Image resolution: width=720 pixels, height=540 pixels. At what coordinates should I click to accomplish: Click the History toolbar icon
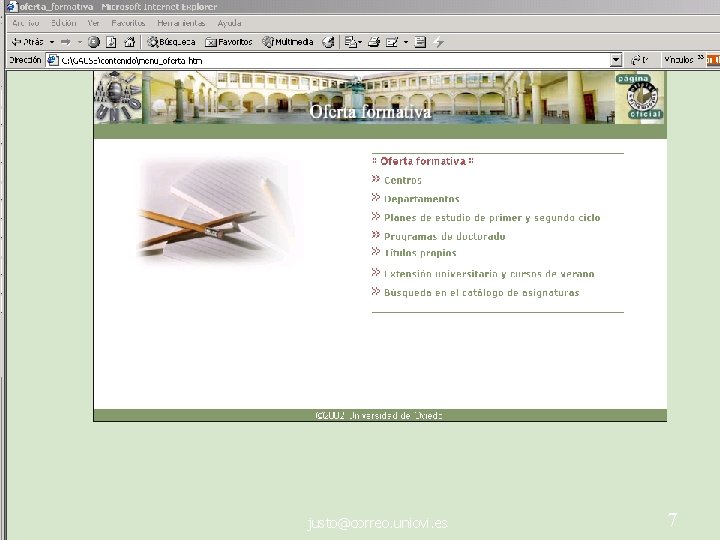coord(328,42)
